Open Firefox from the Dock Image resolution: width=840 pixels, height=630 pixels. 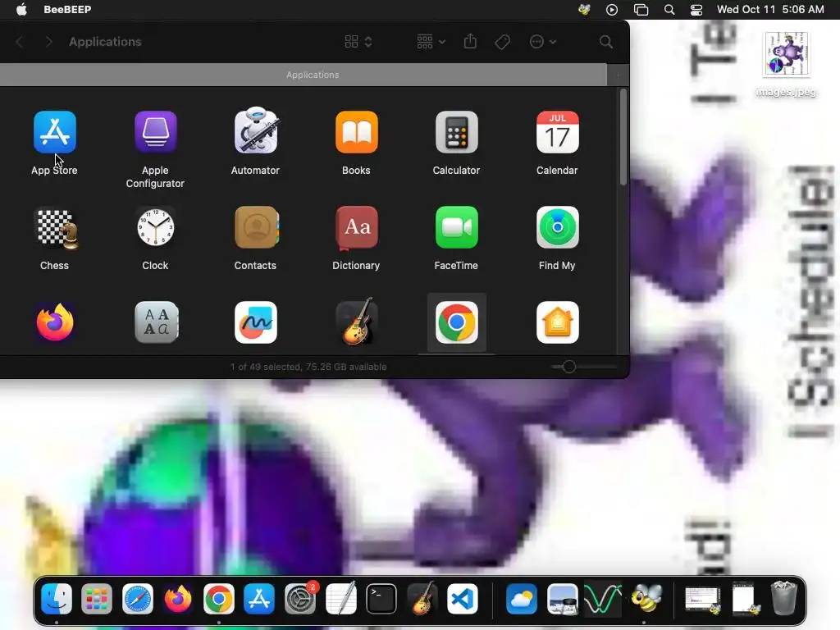[178, 598]
